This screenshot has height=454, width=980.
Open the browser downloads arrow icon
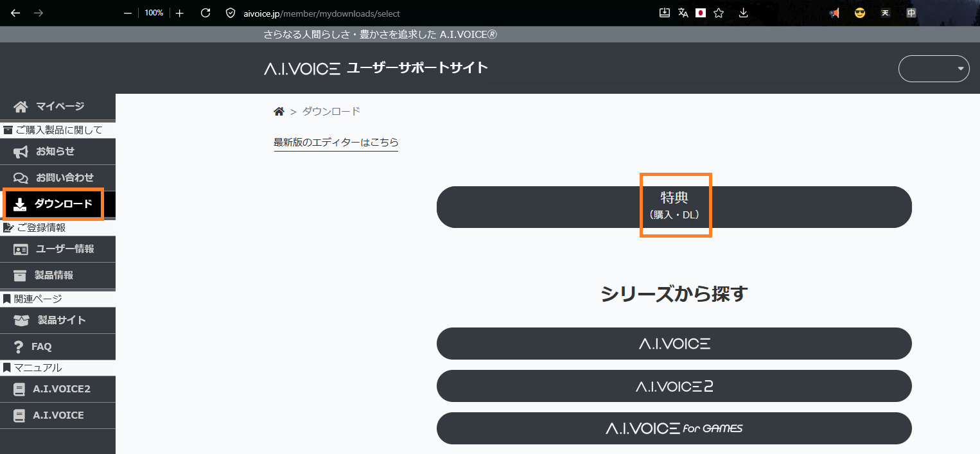click(x=744, y=13)
